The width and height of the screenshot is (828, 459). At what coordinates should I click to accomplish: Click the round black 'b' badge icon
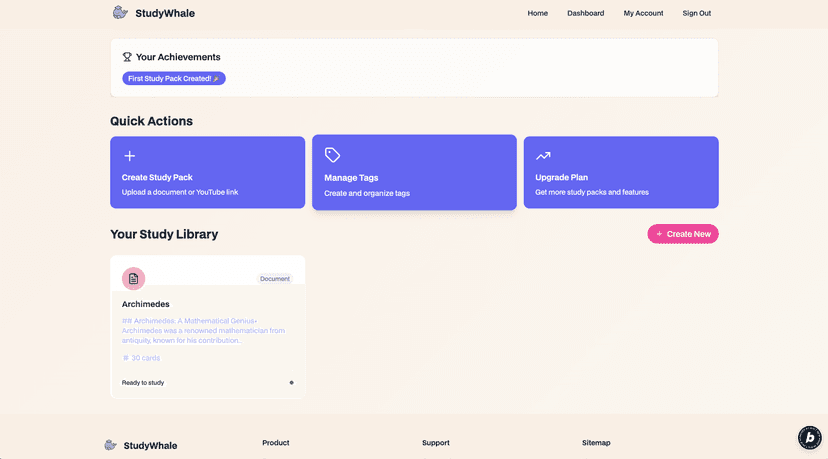[x=810, y=437]
